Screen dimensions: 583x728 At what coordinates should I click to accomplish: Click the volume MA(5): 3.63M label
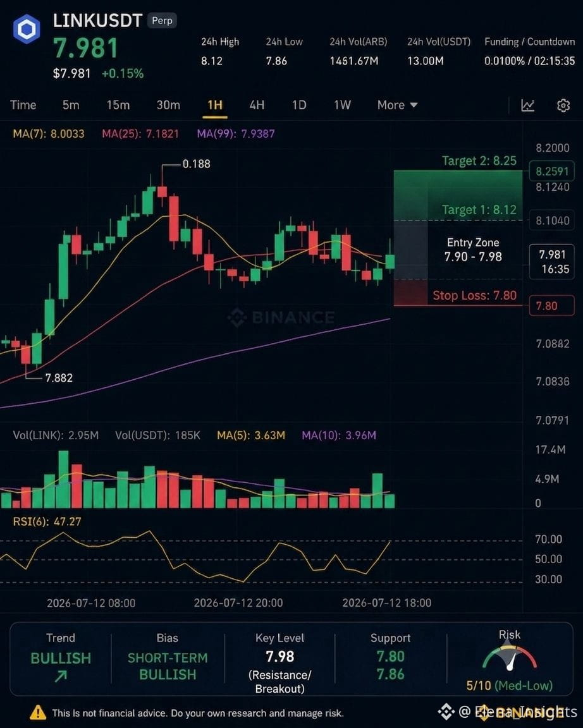(251, 435)
